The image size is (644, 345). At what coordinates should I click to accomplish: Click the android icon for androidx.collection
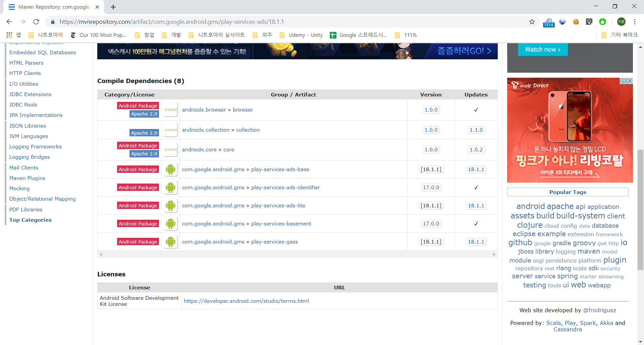[x=170, y=130]
